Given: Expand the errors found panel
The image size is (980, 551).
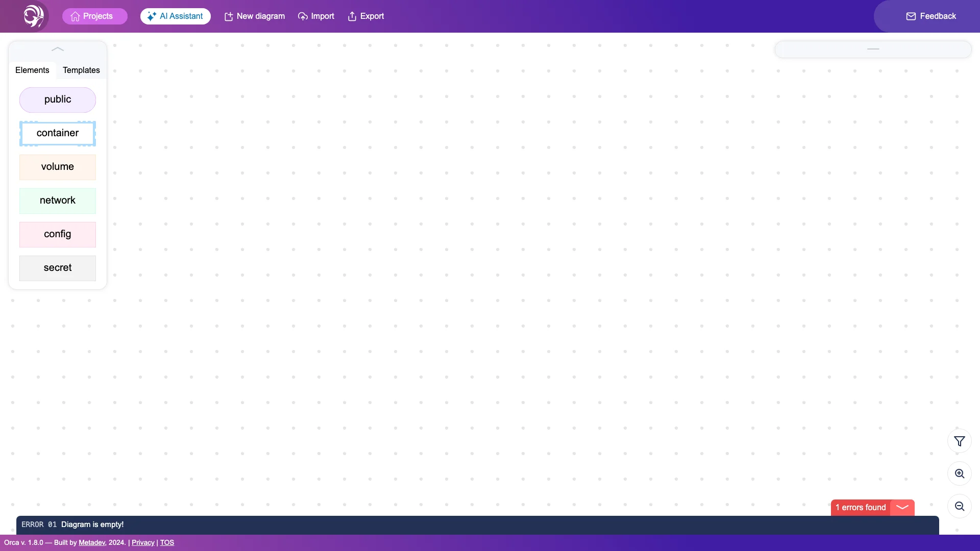Looking at the screenshot, I should pos(902,507).
